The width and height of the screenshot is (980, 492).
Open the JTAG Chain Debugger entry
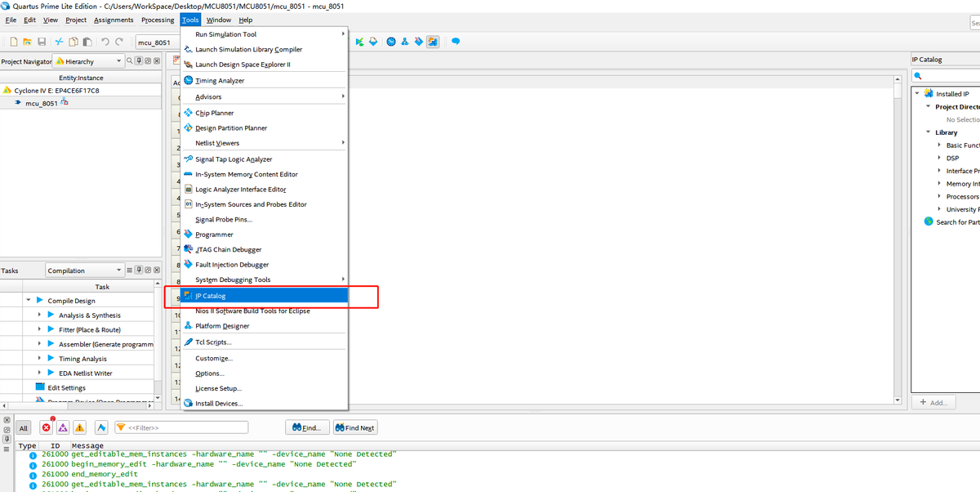(x=265, y=249)
